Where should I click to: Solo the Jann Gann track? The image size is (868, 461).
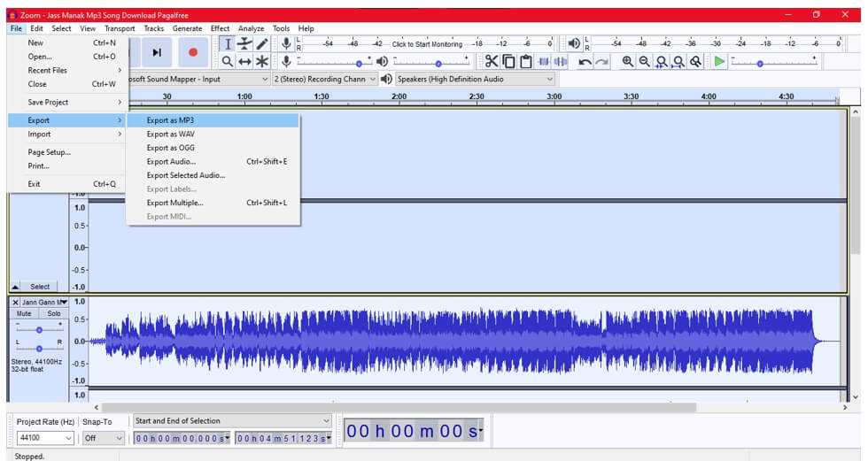coord(53,313)
